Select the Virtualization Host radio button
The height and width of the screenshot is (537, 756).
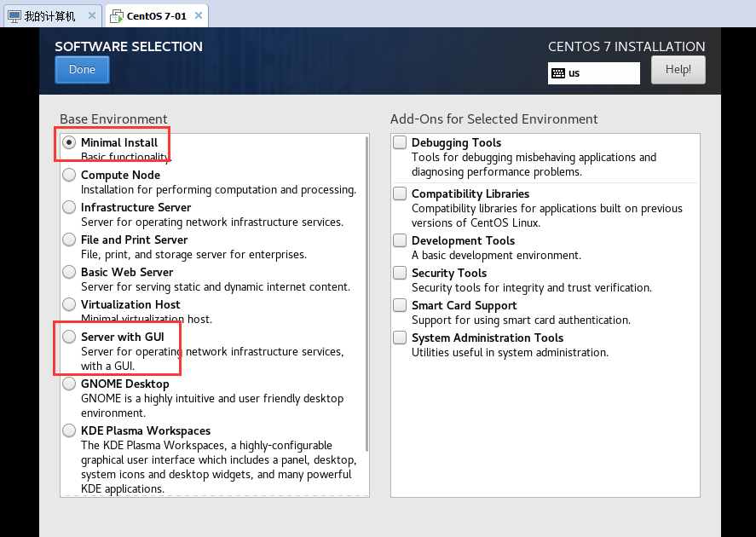coord(69,304)
